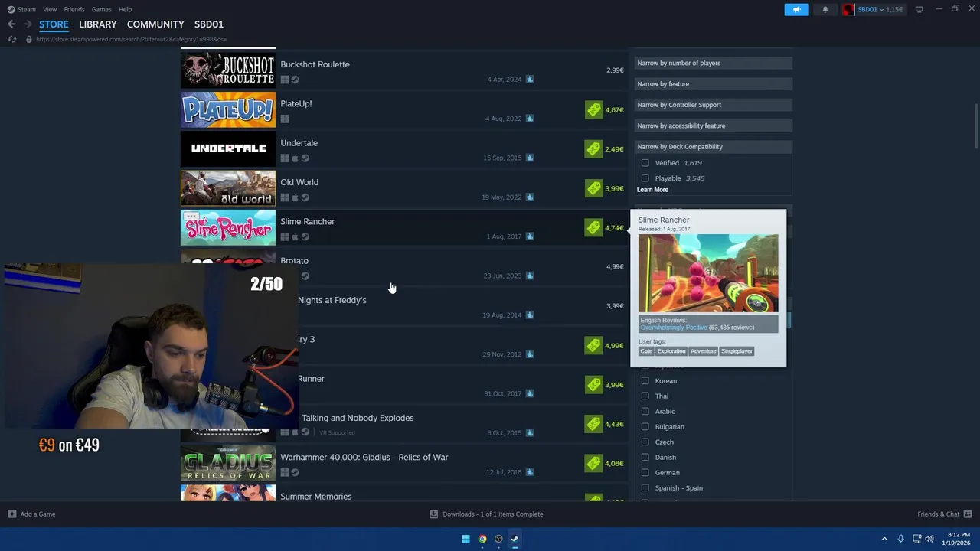Click the Big Picture mode monitor icon

[919, 9]
